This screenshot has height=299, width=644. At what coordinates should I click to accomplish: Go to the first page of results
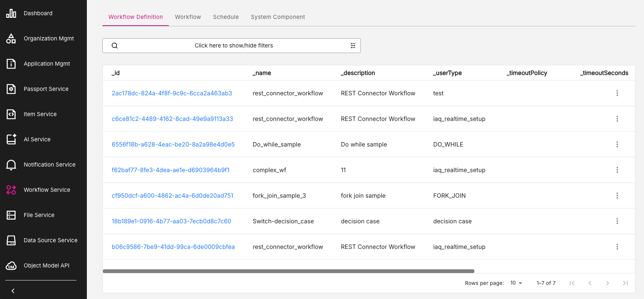tap(572, 283)
